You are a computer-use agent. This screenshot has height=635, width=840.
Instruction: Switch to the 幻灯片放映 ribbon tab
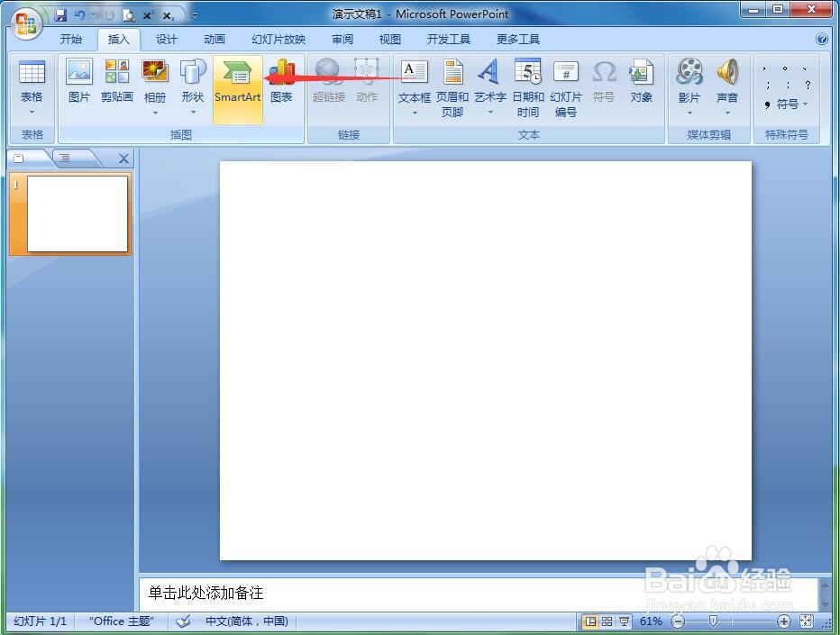click(x=278, y=39)
